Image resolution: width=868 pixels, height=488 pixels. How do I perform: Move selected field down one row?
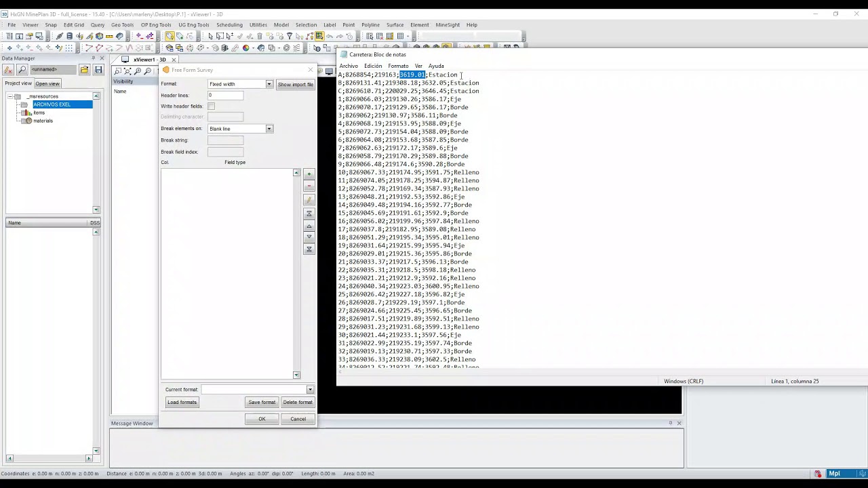309,237
